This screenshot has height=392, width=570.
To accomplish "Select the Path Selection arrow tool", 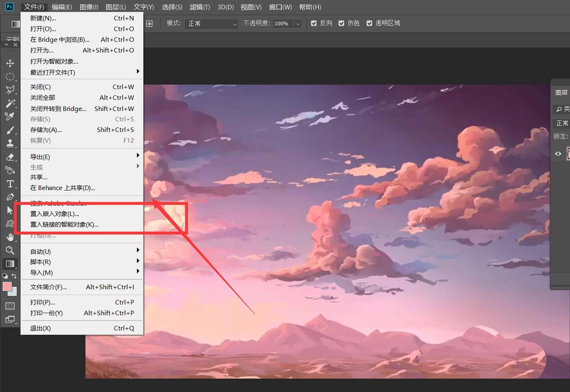I will click(x=10, y=210).
